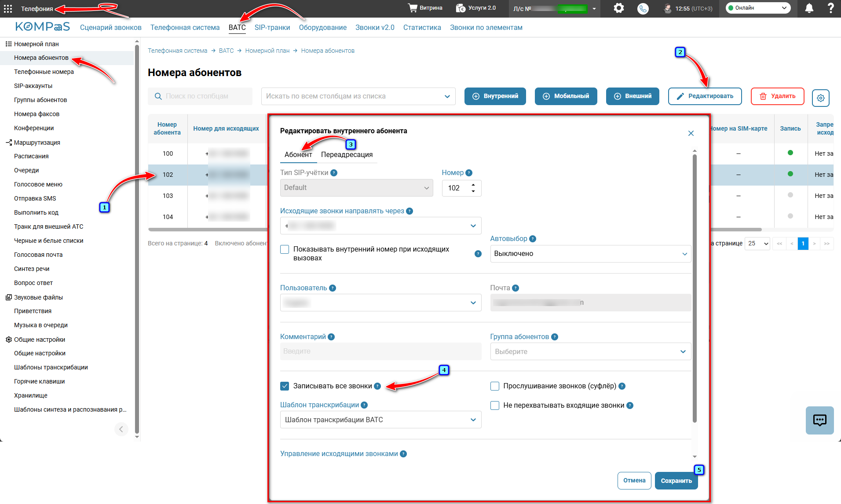Viewport: 841px width, 504px height.
Task: Open the help question mark icon
Action: tap(830, 8)
